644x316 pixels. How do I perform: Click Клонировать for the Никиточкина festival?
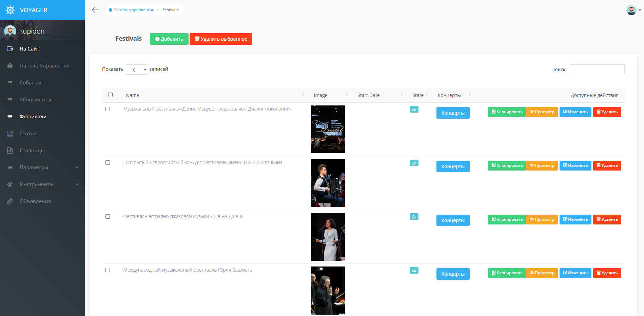click(507, 165)
